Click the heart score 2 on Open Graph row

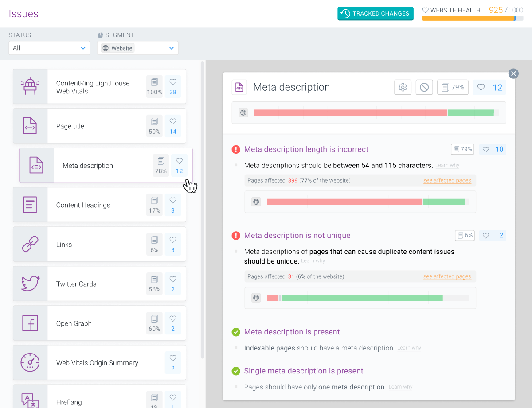[173, 323]
